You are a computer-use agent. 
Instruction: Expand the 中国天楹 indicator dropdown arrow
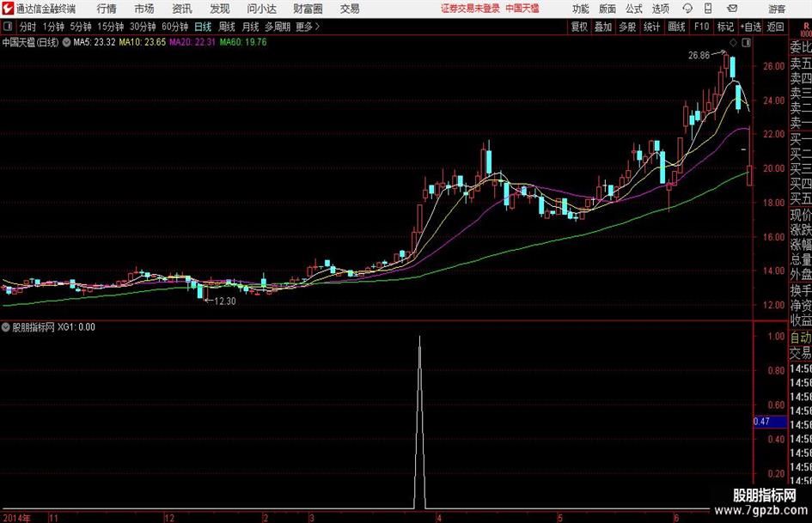tap(66, 42)
